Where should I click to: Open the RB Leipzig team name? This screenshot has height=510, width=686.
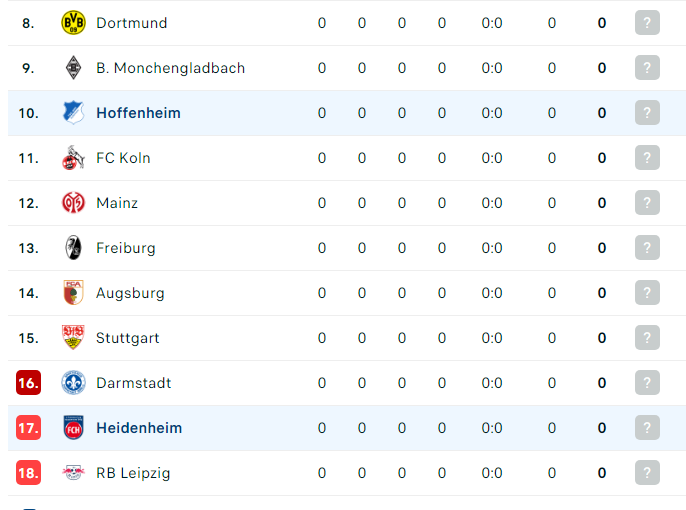pyautogui.click(x=133, y=473)
